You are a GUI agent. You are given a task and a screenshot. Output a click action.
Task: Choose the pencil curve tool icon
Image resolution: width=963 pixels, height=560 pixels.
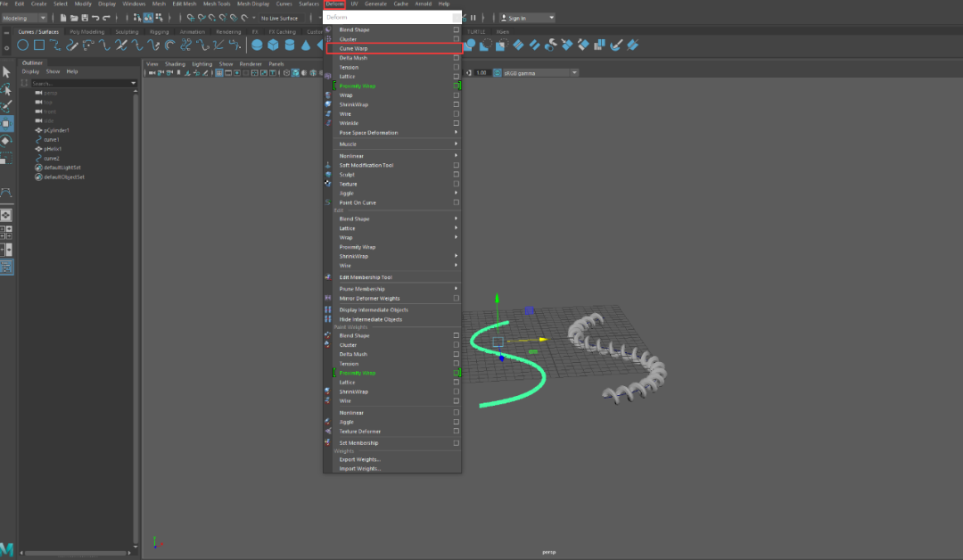coord(72,45)
